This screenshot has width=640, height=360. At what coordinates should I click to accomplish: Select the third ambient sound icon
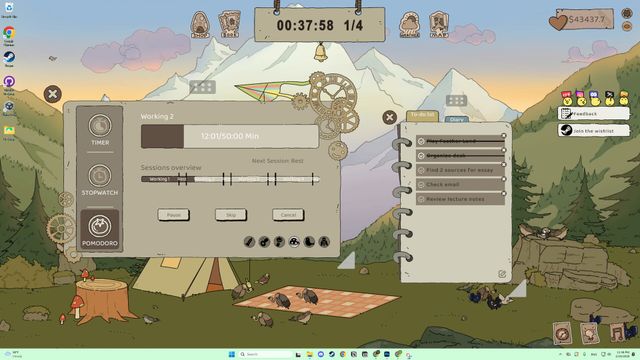point(279,242)
